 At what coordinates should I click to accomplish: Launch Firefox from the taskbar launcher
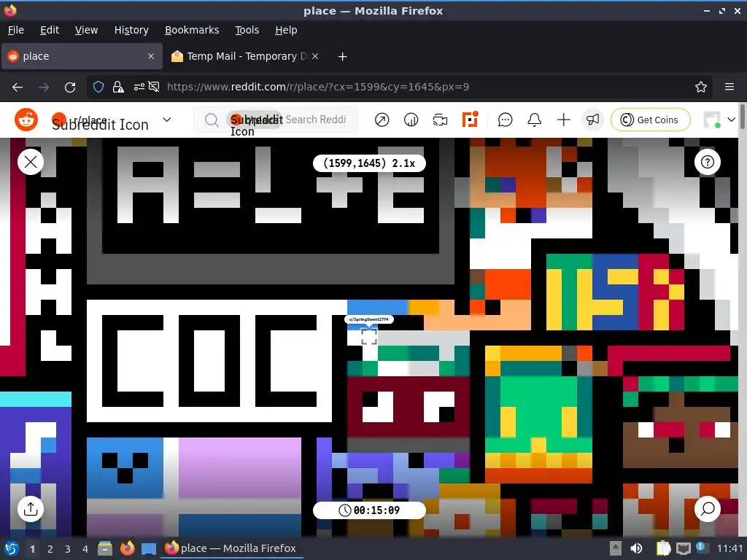[127, 548]
